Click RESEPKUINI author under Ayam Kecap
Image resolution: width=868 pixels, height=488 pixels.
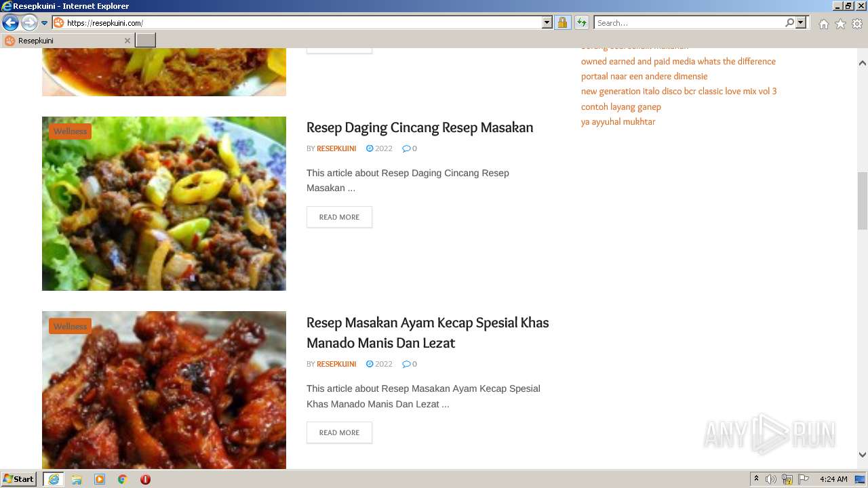pos(336,364)
